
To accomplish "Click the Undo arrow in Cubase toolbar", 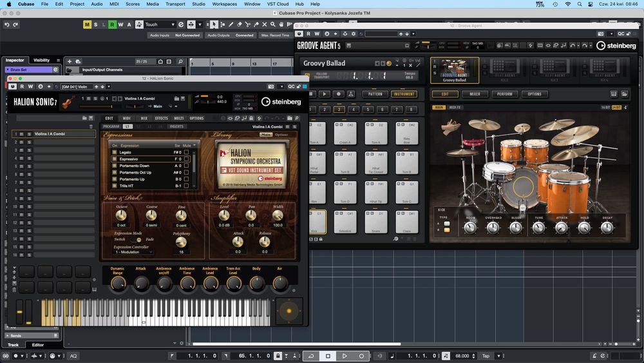I will pos(7,25).
